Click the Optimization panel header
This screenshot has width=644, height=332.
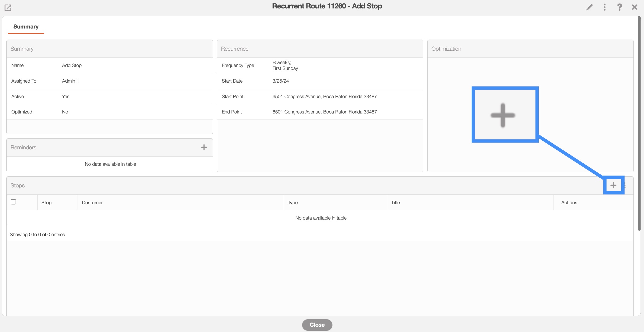click(446, 49)
